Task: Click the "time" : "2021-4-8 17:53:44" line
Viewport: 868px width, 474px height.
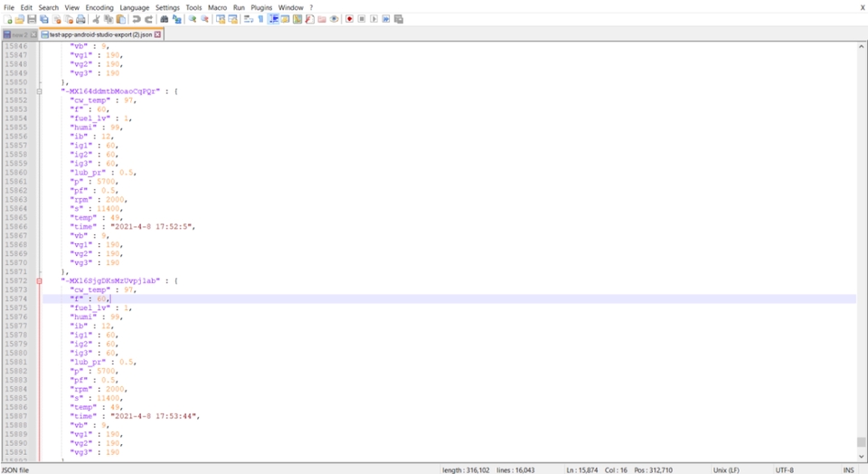Action: pyautogui.click(x=135, y=416)
